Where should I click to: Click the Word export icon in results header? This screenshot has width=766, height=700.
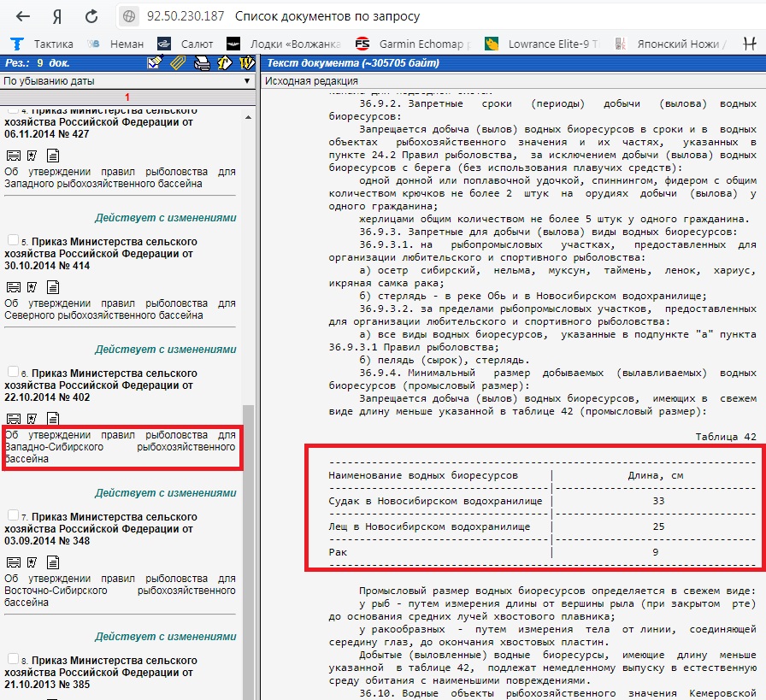click(x=247, y=62)
